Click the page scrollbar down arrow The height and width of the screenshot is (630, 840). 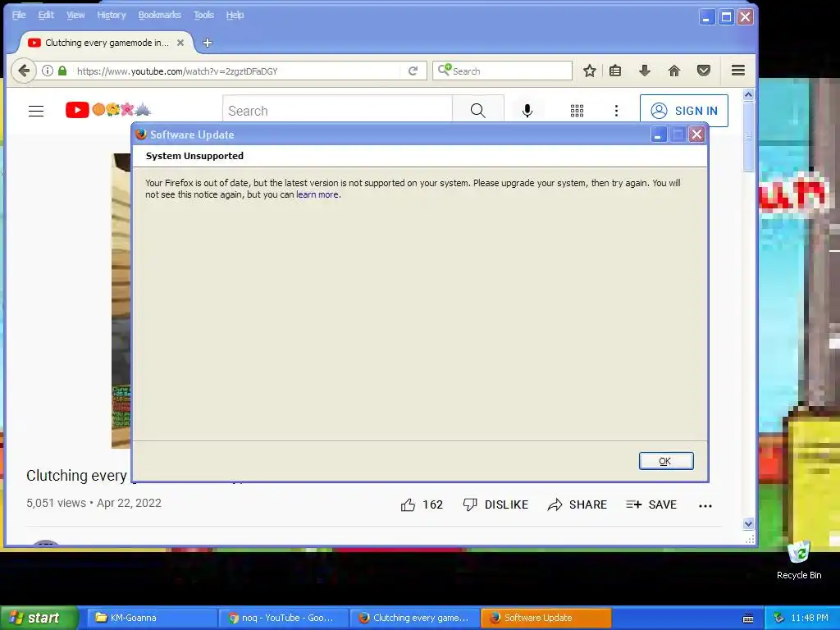[748, 523]
